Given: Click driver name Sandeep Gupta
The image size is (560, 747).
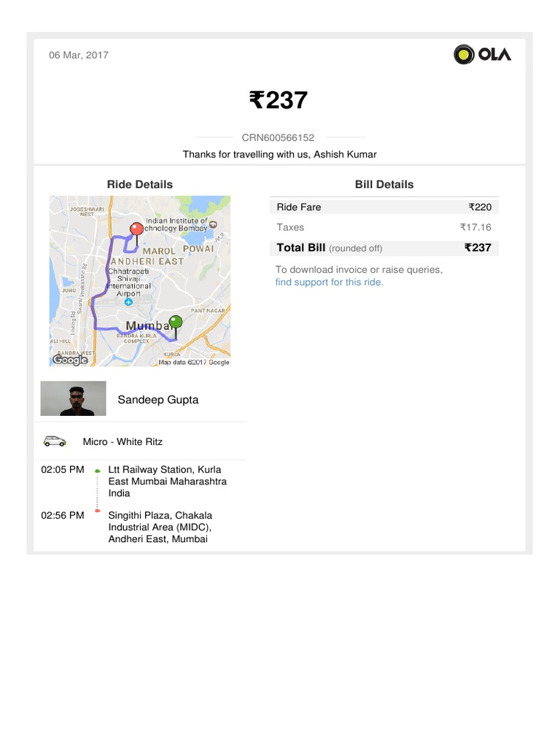Looking at the screenshot, I should (x=157, y=400).
